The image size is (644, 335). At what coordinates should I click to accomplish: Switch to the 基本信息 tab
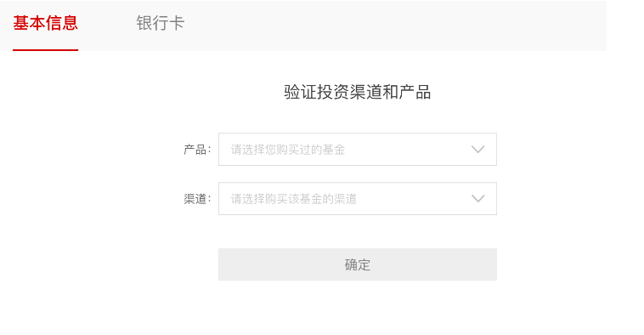(x=45, y=23)
